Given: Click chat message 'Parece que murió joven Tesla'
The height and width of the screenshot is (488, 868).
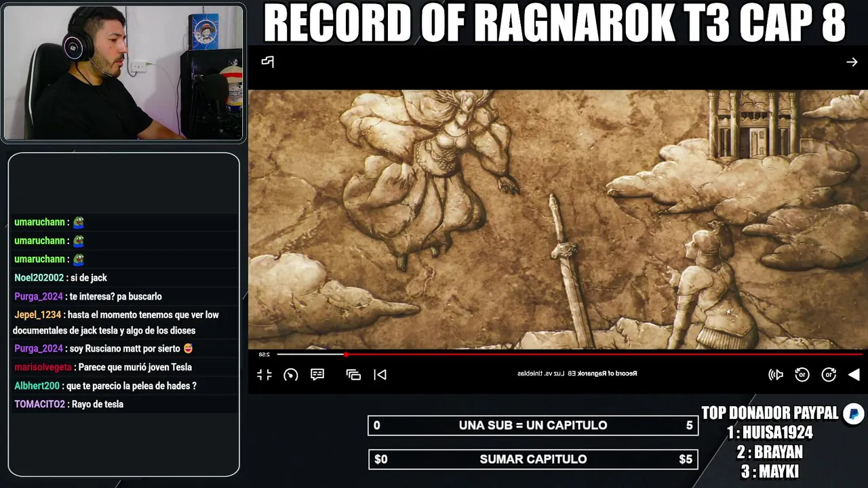Looking at the screenshot, I should [135, 367].
